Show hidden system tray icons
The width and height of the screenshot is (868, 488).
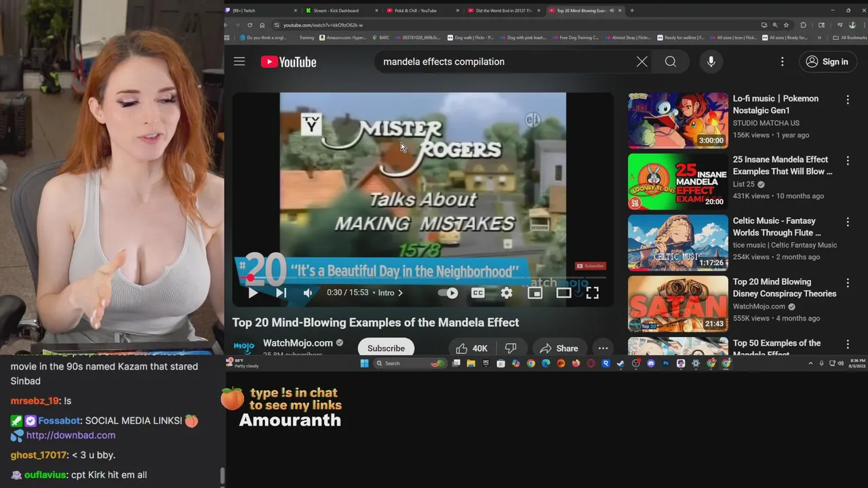pyautogui.click(x=810, y=363)
